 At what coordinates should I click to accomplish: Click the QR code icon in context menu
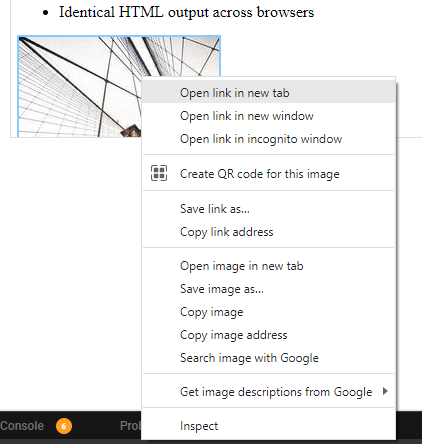click(x=159, y=173)
